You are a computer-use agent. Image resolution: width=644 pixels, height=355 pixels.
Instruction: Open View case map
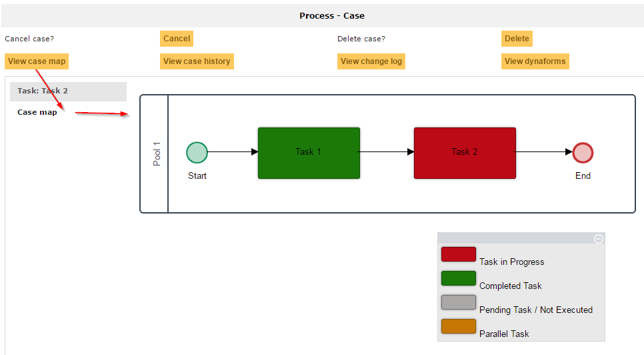(x=37, y=61)
